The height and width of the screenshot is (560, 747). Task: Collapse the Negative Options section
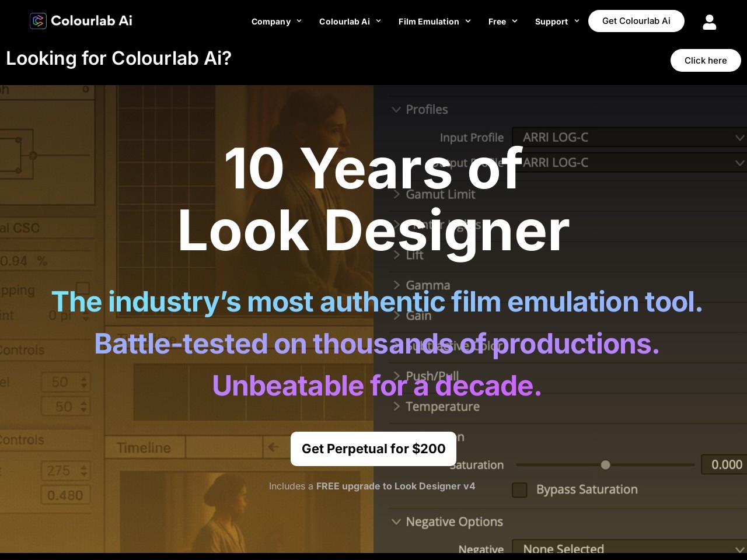(397, 521)
